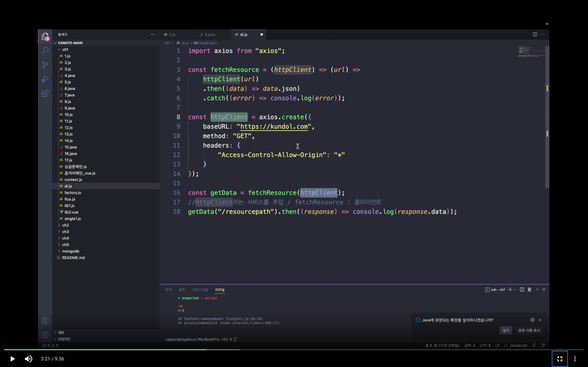Open the Run and Debug view
The height and width of the screenshot is (367, 588).
pyautogui.click(x=45, y=79)
